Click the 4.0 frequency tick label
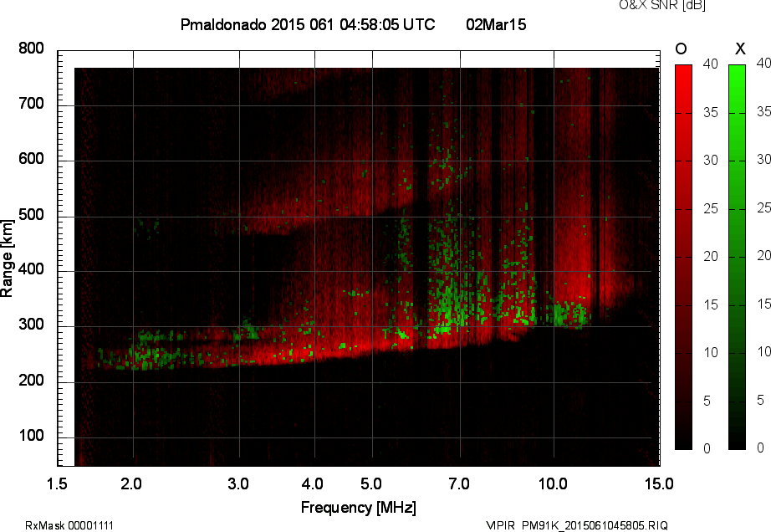This screenshot has width=771, height=532. coord(312,483)
